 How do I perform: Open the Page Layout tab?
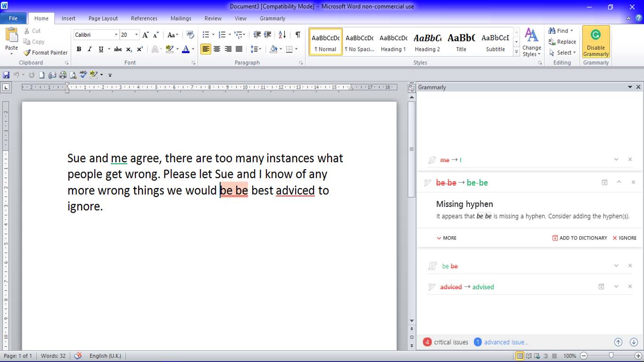pos(103,18)
